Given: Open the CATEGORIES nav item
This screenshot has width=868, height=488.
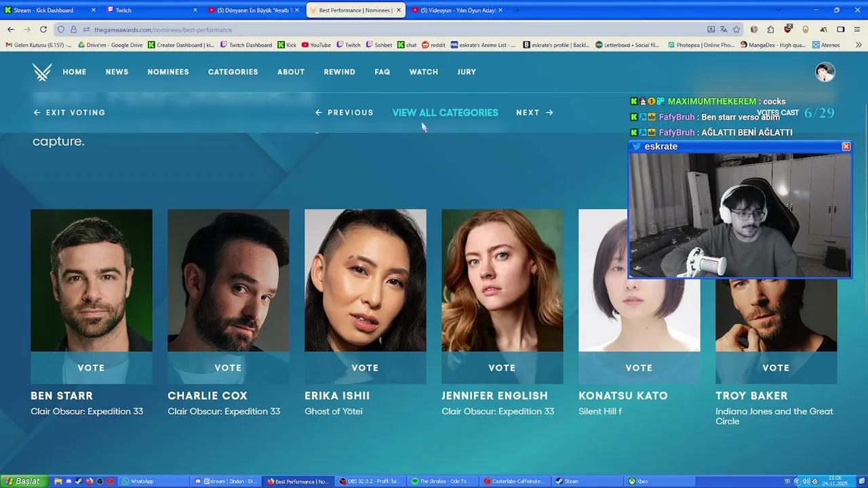Looking at the screenshot, I should tap(233, 72).
